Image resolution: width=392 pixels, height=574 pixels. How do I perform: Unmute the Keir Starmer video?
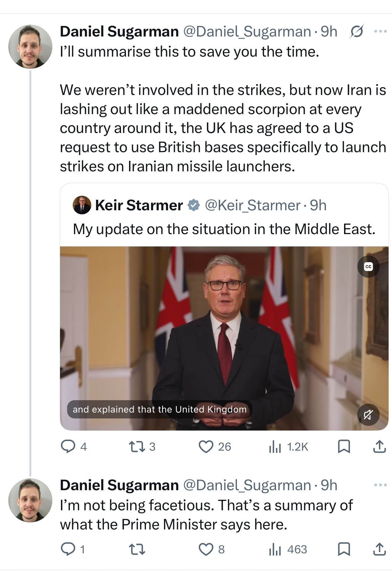pos(368,414)
